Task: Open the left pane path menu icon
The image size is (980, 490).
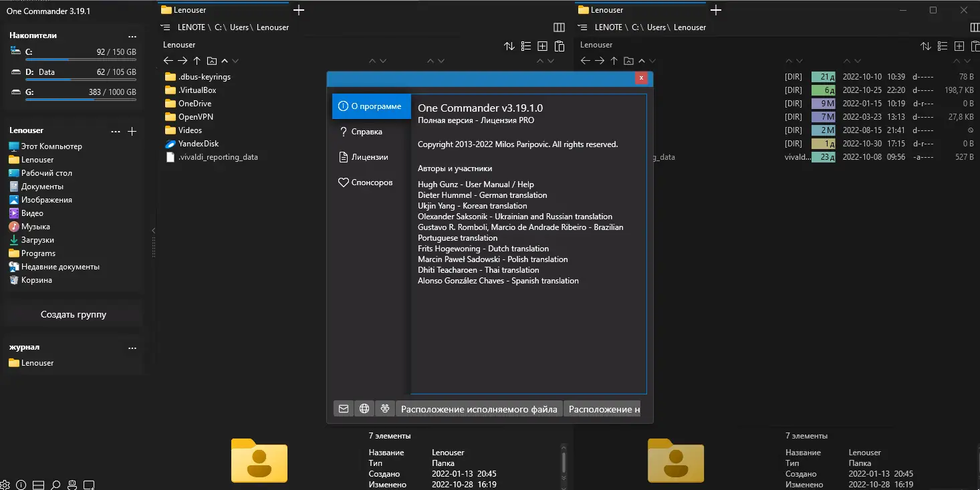Action: pos(166,27)
